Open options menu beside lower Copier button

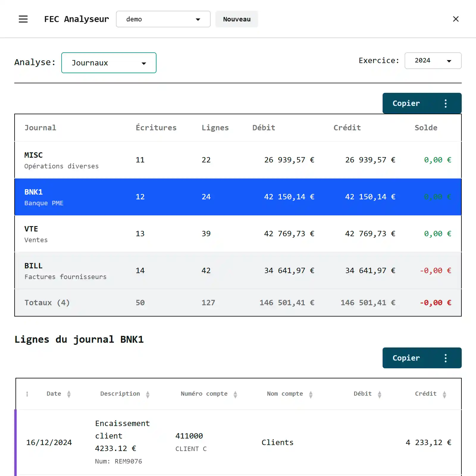pos(445,358)
